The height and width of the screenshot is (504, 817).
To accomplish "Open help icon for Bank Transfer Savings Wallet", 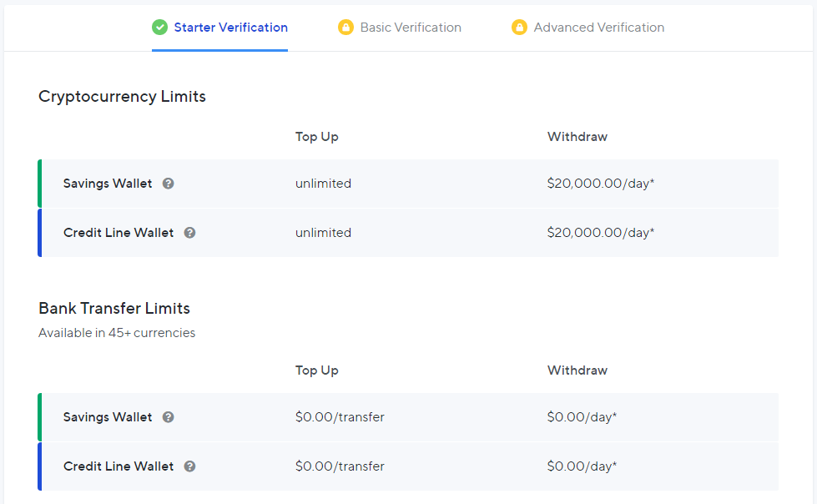I will tap(168, 417).
